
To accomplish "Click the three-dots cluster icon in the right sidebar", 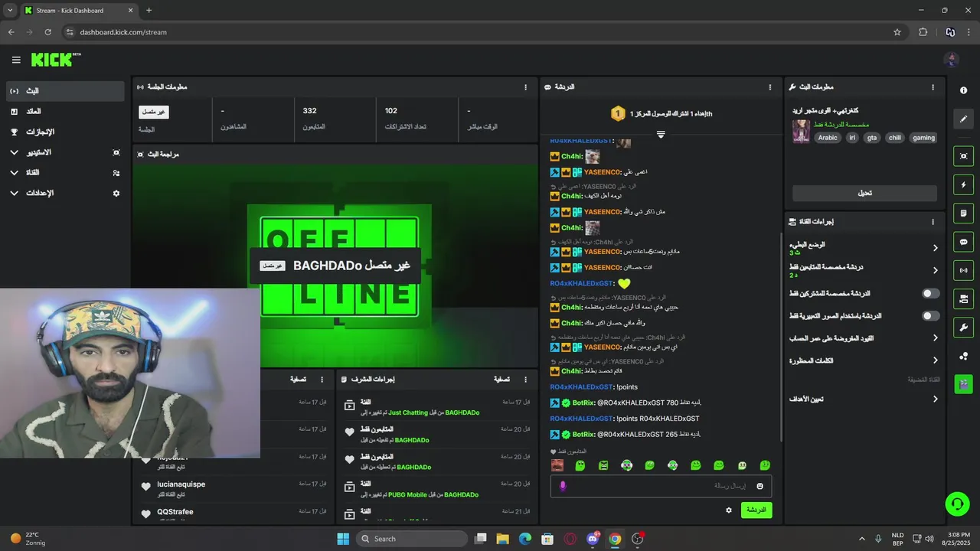I will coord(963,356).
